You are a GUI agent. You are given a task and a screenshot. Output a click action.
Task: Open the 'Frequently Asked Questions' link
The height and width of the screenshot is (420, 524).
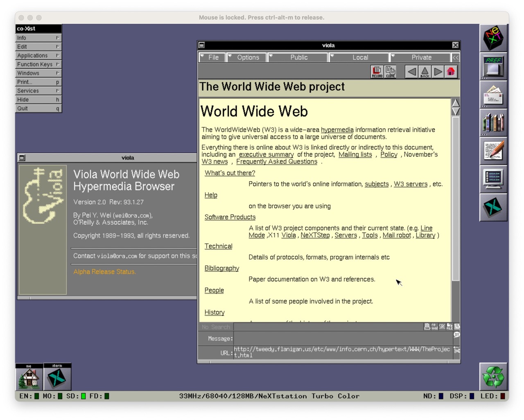pos(277,162)
